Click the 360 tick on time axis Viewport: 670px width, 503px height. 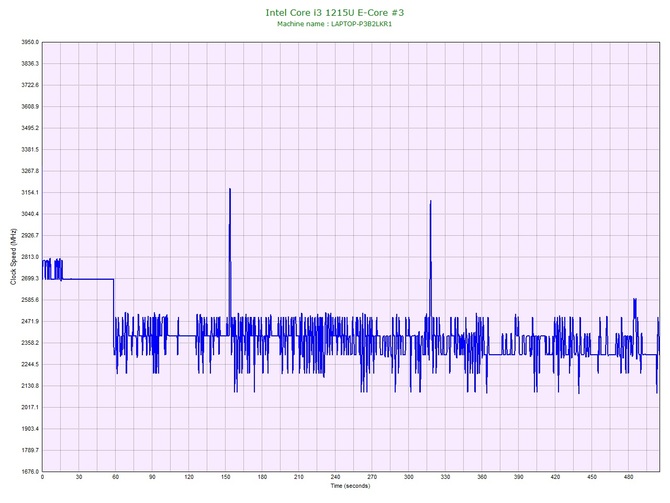tap(482, 477)
